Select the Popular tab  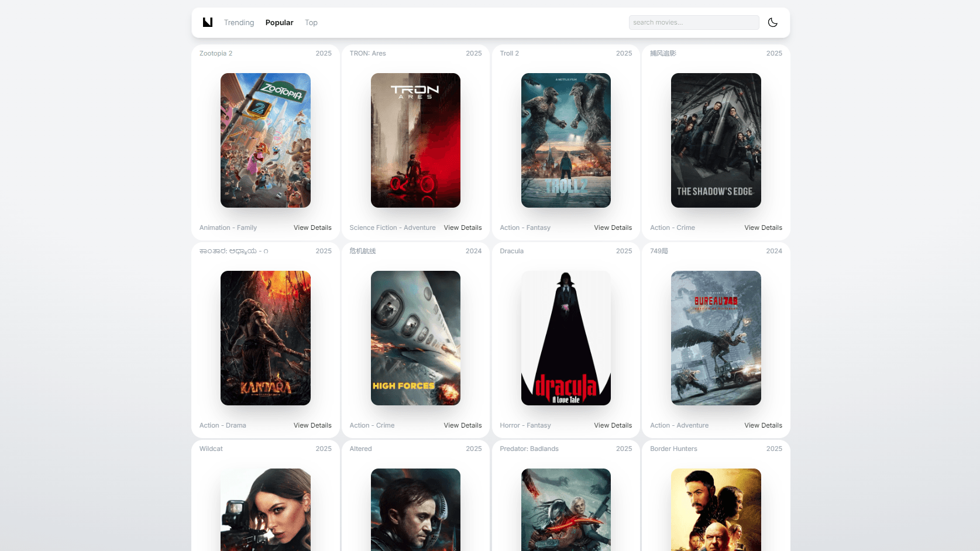279,22
